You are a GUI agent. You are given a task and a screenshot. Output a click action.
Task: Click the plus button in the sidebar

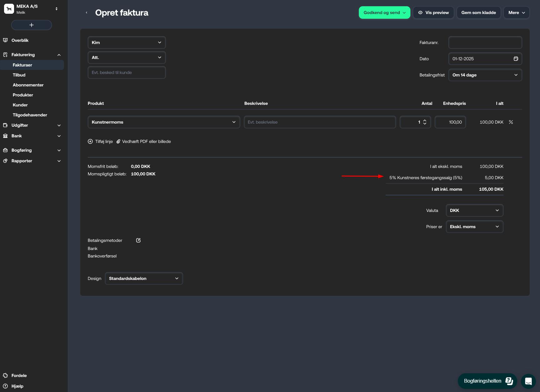click(31, 25)
